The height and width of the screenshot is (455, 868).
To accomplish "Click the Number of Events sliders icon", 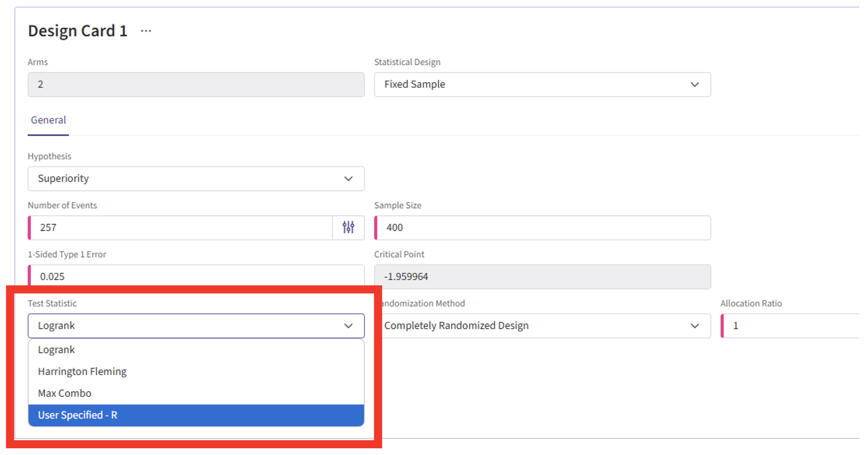I will tap(348, 227).
